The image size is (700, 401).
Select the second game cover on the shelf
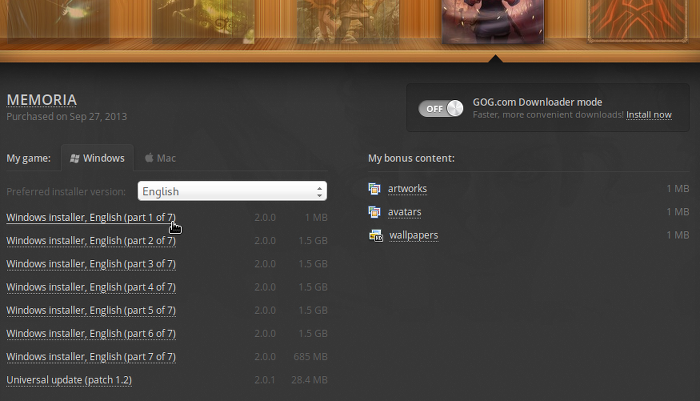[x=204, y=21]
